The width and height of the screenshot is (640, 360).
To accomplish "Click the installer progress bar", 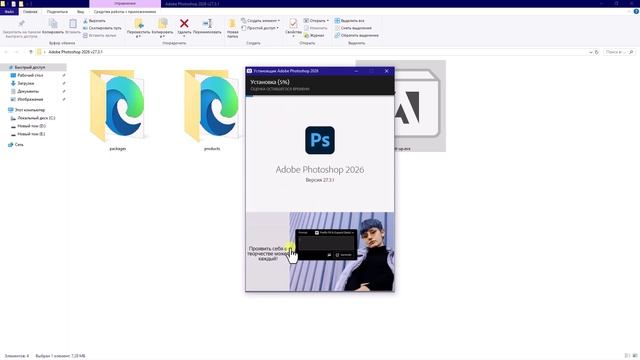I will point(320,96).
